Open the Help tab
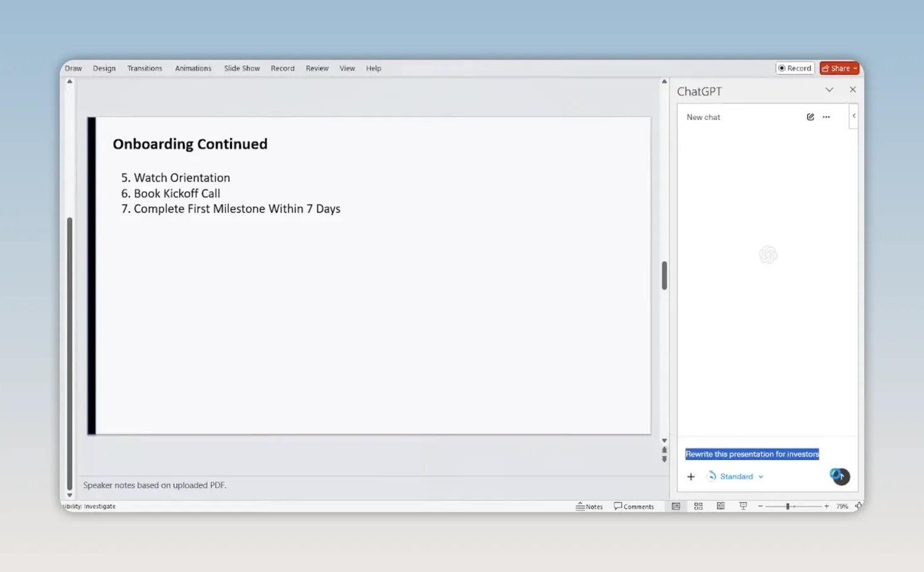 (373, 68)
